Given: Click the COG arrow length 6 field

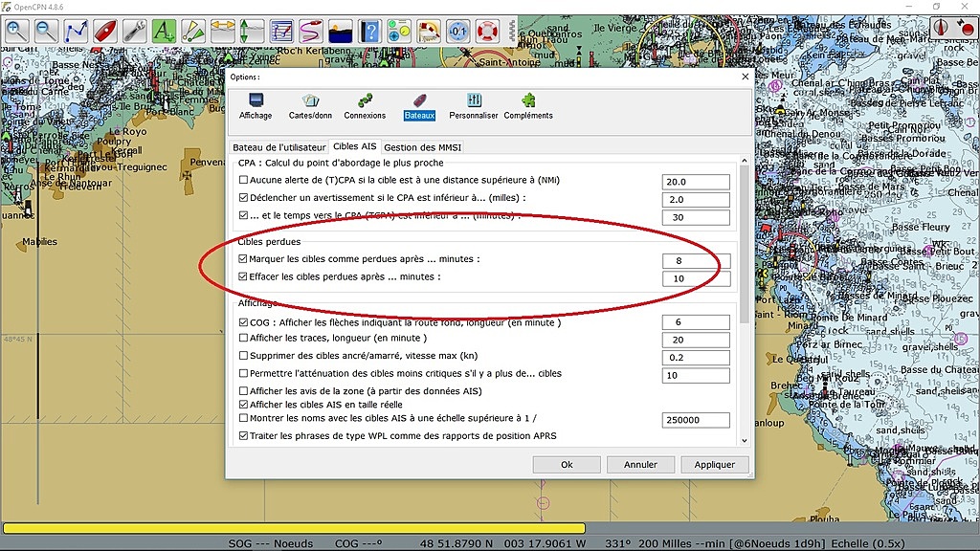Looking at the screenshot, I should (x=696, y=321).
